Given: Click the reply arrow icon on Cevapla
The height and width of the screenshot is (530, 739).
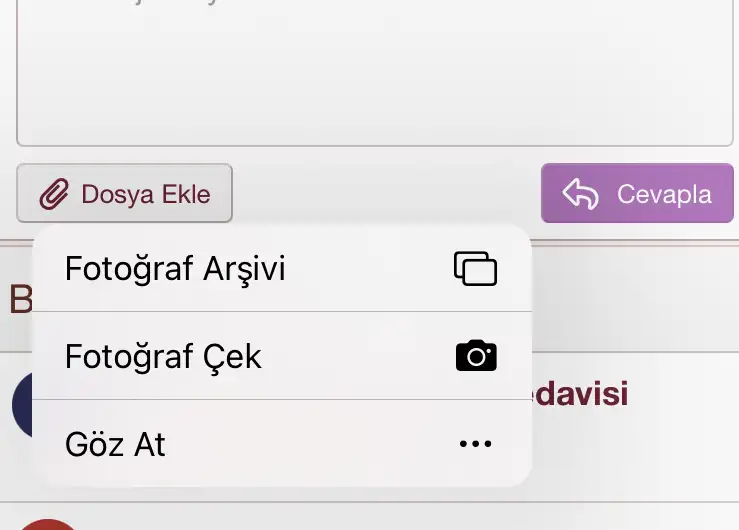Looking at the screenshot, I should point(581,193).
